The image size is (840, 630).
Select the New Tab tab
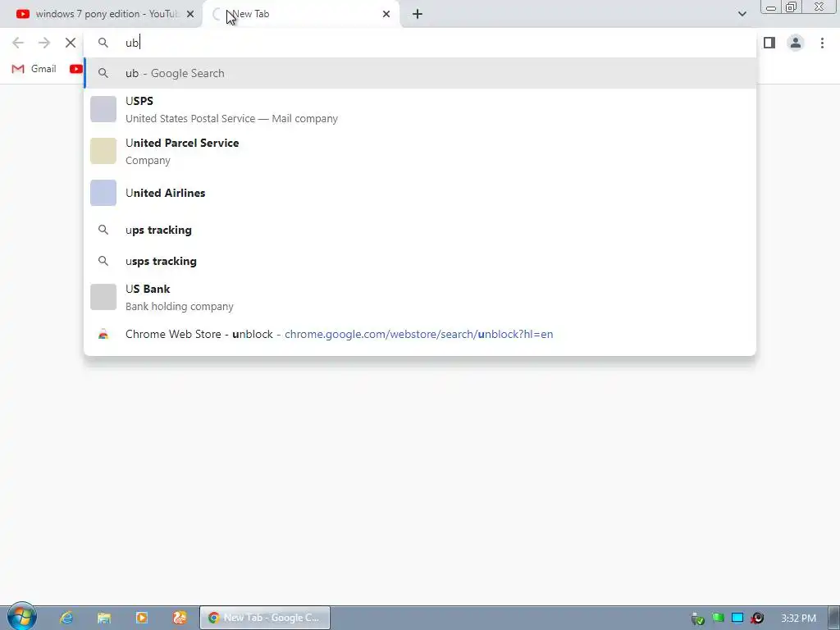(x=300, y=14)
